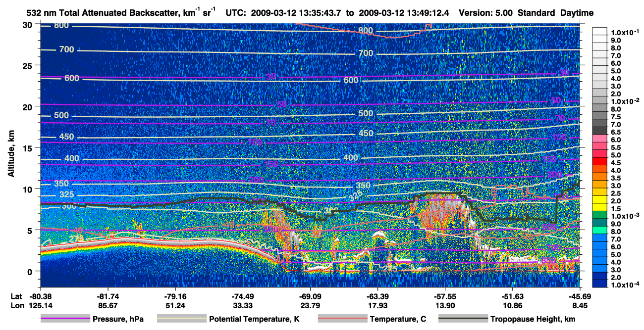Click the pure red swatch in the color scale

(x=601, y=161)
